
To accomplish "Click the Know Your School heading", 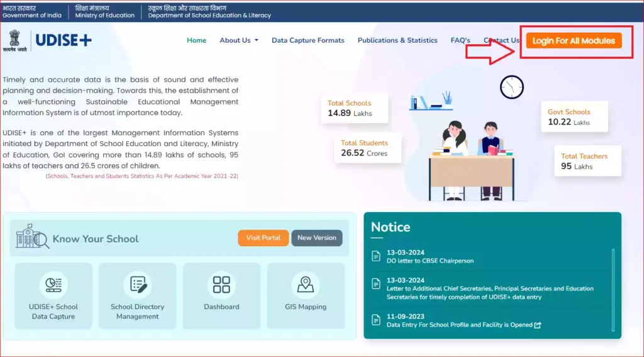I will pyautogui.click(x=96, y=239).
